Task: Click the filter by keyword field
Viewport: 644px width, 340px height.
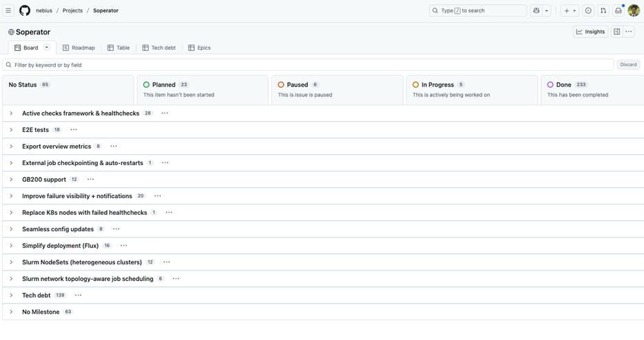Action: [308, 65]
